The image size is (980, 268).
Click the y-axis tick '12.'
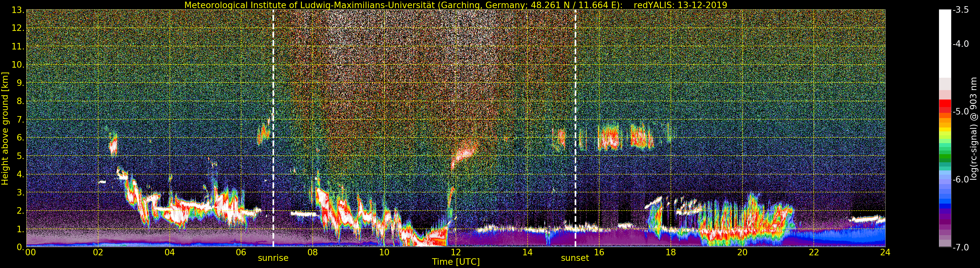[18, 28]
